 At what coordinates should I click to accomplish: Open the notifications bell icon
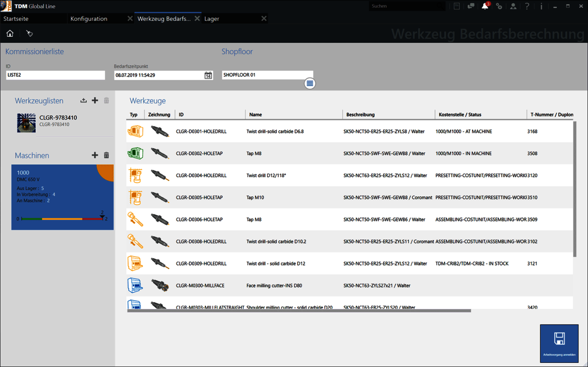(x=485, y=6)
